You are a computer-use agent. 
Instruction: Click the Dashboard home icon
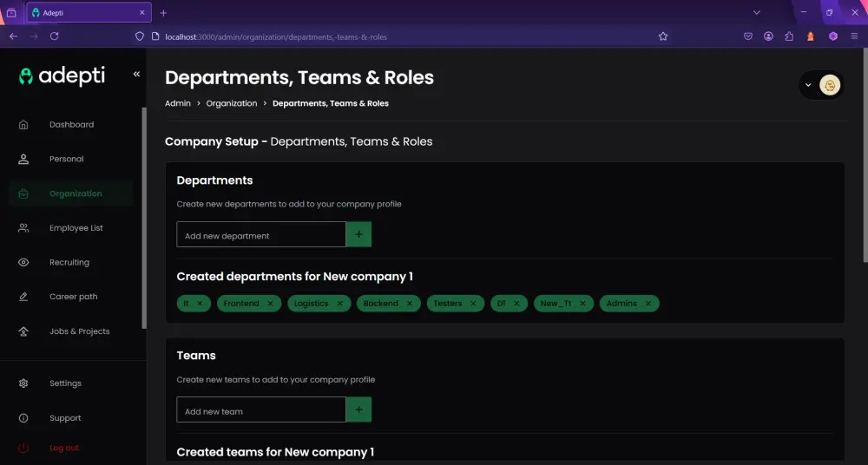23,125
